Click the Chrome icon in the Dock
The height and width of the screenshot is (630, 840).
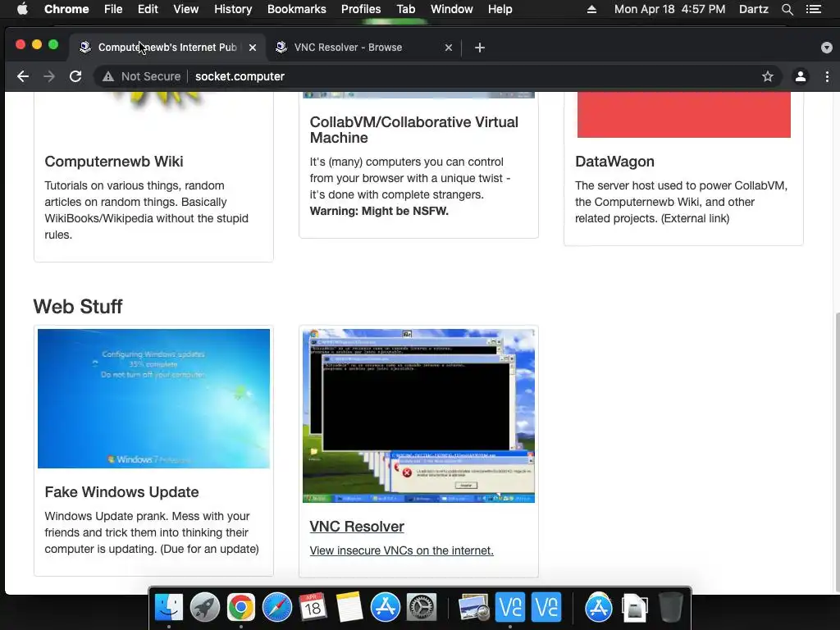[240, 608]
